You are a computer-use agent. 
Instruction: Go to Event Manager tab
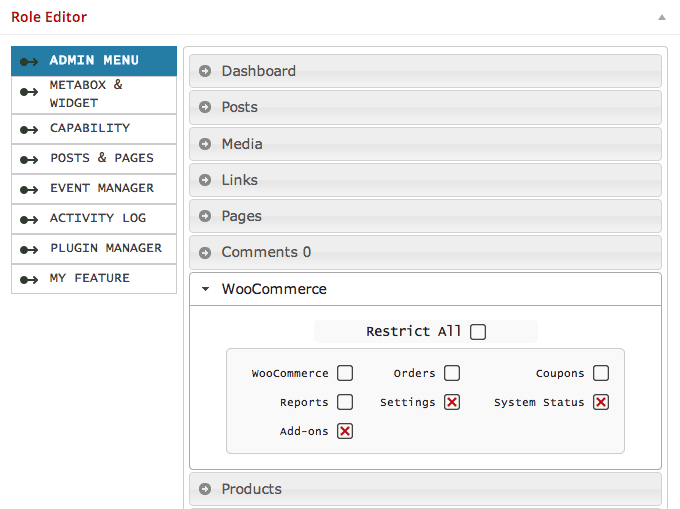click(94, 189)
